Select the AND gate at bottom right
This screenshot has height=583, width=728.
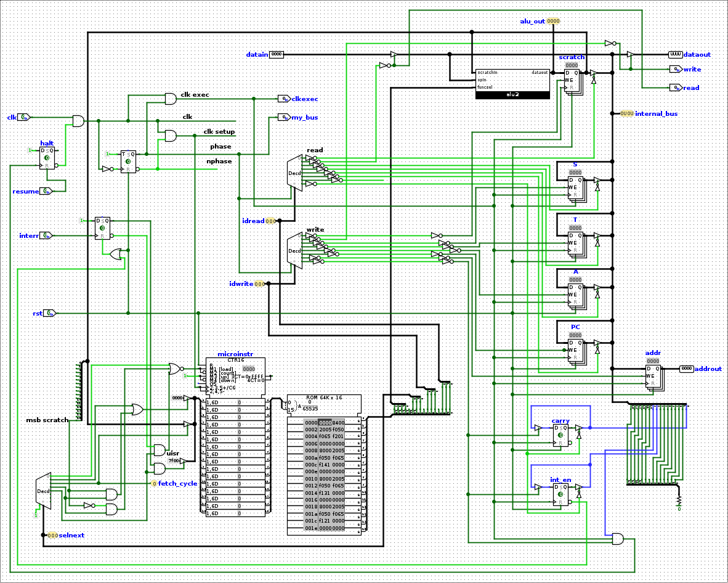coord(618,539)
